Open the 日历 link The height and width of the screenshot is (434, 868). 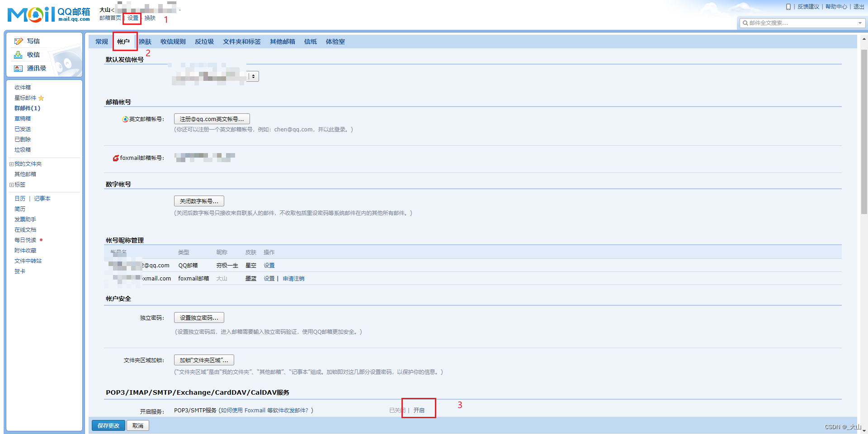20,199
